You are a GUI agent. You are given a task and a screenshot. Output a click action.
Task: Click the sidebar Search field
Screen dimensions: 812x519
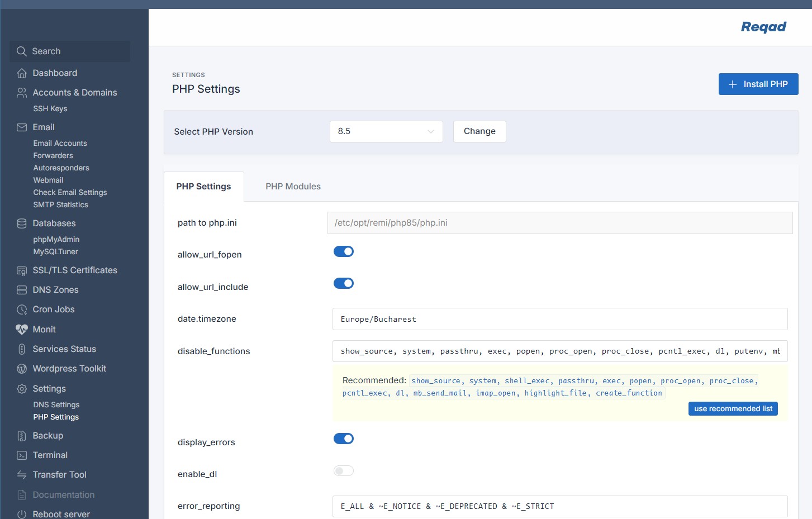click(70, 51)
